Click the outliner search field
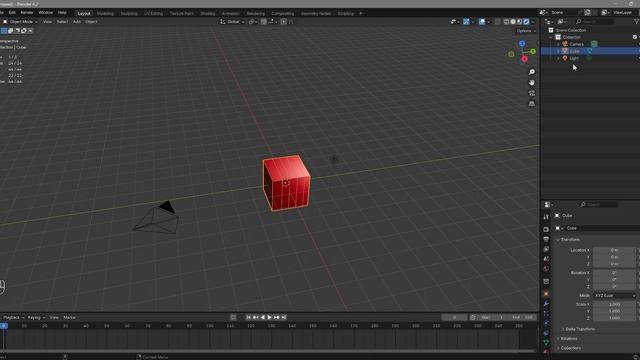This screenshot has height=360, width=640. click(x=594, y=21)
